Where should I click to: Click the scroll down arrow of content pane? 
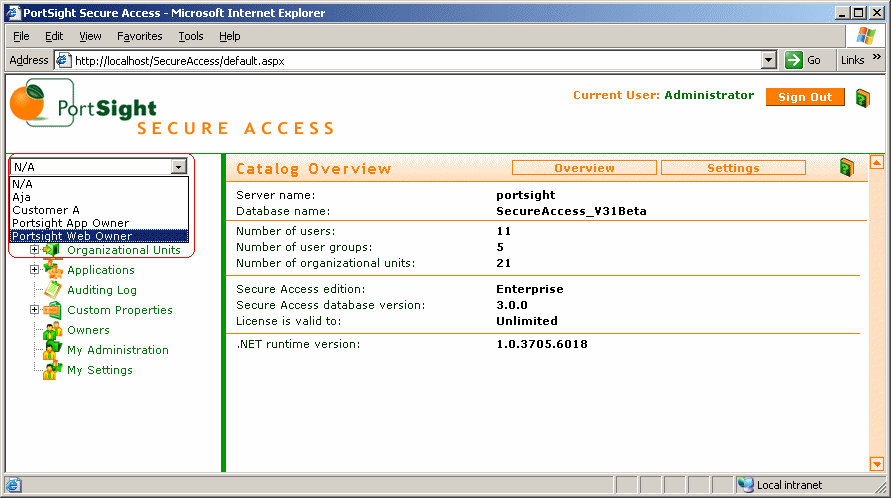[877, 464]
